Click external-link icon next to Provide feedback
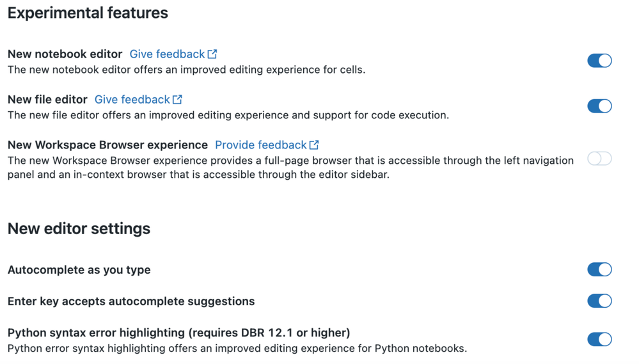 [314, 145]
